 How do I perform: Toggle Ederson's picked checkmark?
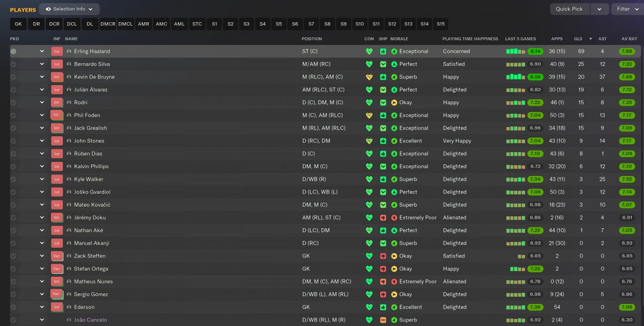click(14, 307)
